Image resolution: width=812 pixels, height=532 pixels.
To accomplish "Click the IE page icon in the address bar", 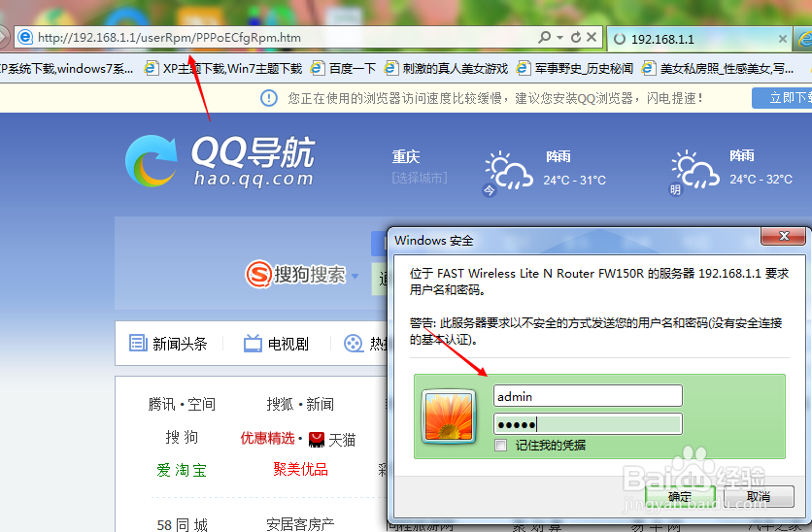I will coord(25,37).
